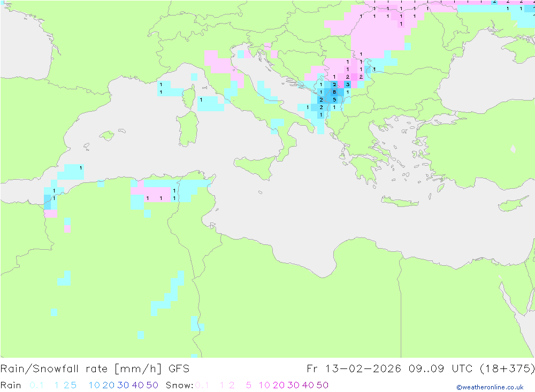Choose the Snow 10 legend value

click(264, 385)
